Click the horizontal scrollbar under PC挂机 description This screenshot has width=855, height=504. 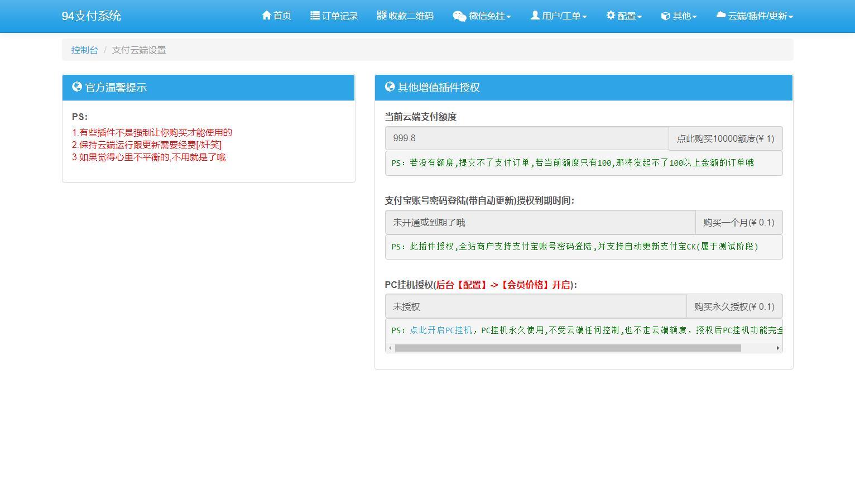[569, 348]
